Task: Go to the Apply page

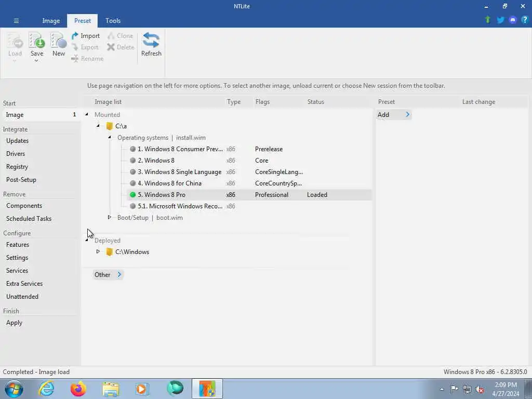Action: [x=14, y=323]
